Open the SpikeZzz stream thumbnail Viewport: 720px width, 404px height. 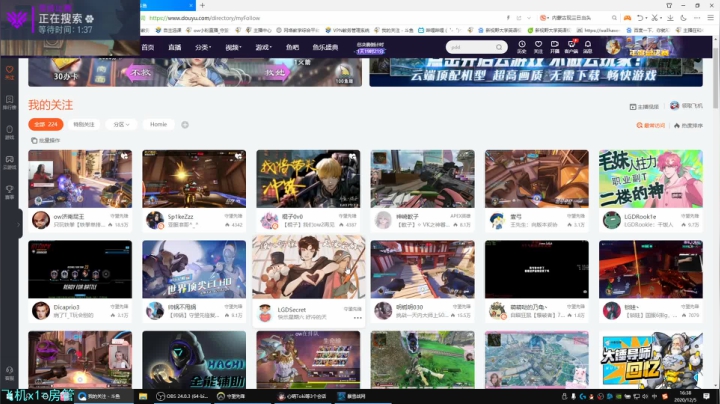pos(194,179)
